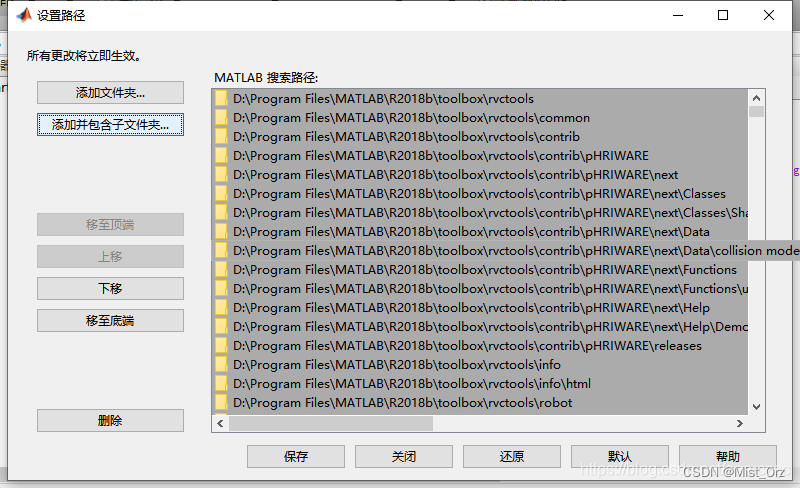The height and width of the screenshot is (488, 800).
Task: Select path ending in pHRIWARE\next
Action: 456,174
